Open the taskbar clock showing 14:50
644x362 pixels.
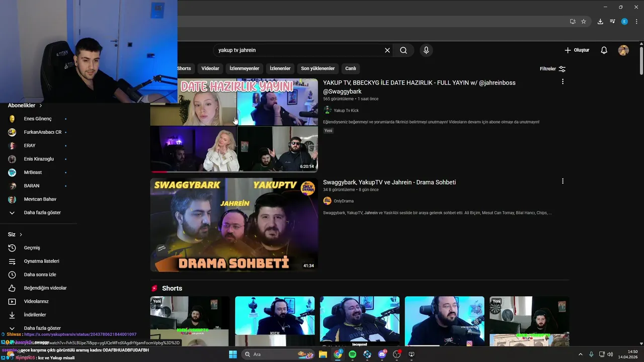coord(628,354)
